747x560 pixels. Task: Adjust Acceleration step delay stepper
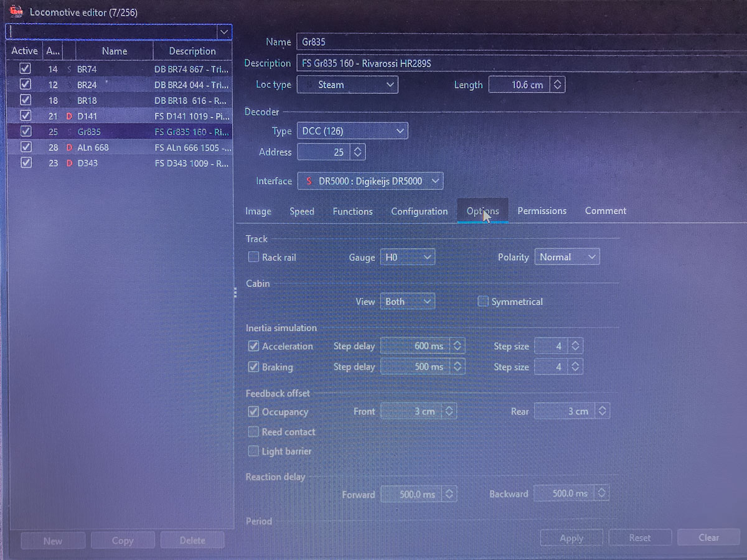pyautogui.click(x=458, y=346)
